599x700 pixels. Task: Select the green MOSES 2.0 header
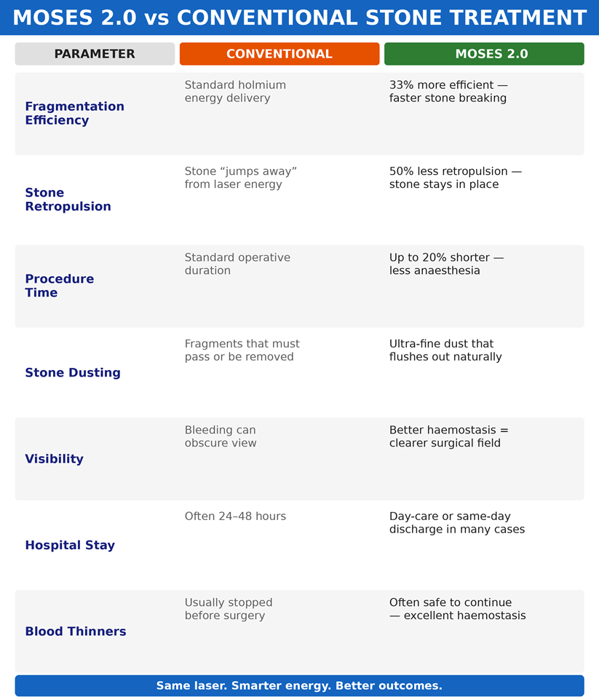pos(484,54)
